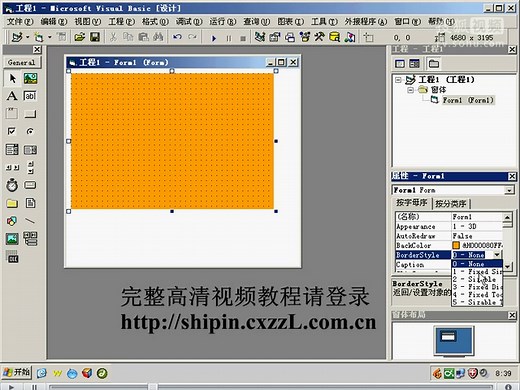
Task: Choose '3 - Fixed Dialog' border option
Action: 477,287
